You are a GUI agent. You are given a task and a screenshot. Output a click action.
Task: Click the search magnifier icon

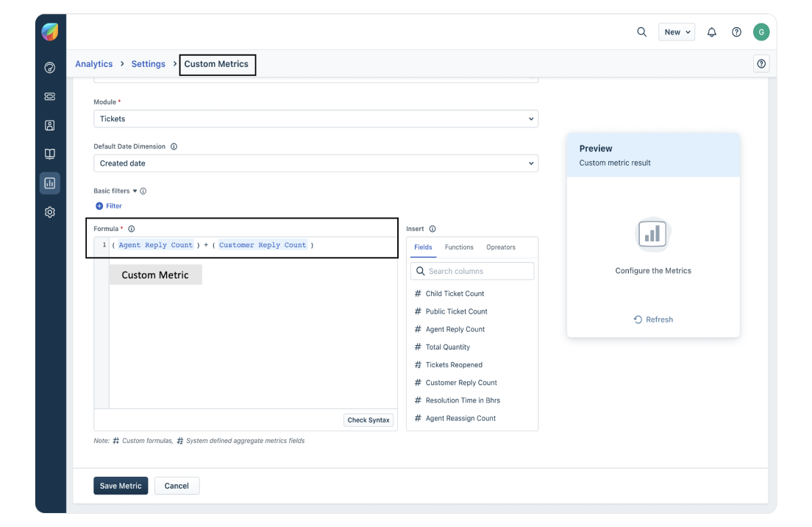click(641, 32)
